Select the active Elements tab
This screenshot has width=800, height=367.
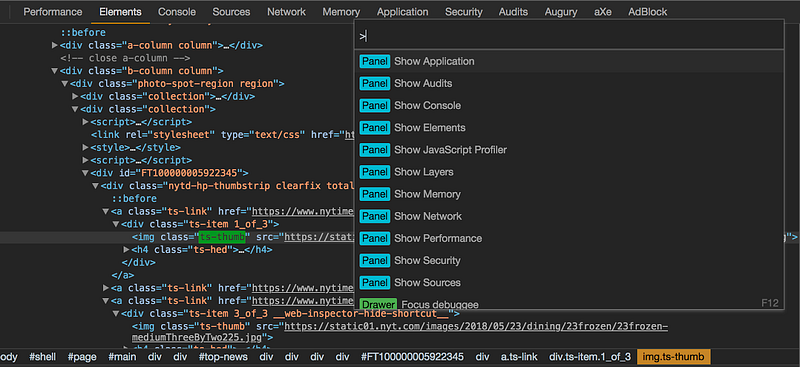tap(120, 12)
